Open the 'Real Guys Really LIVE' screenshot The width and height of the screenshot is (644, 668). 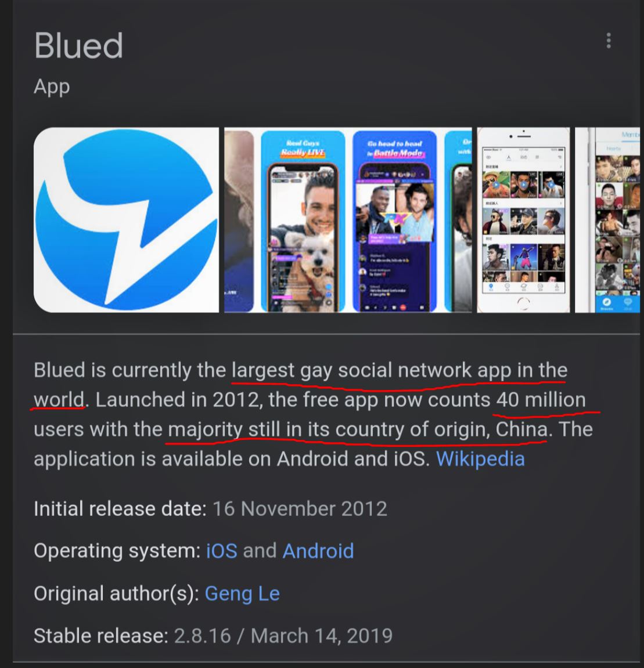coord(303,220)
